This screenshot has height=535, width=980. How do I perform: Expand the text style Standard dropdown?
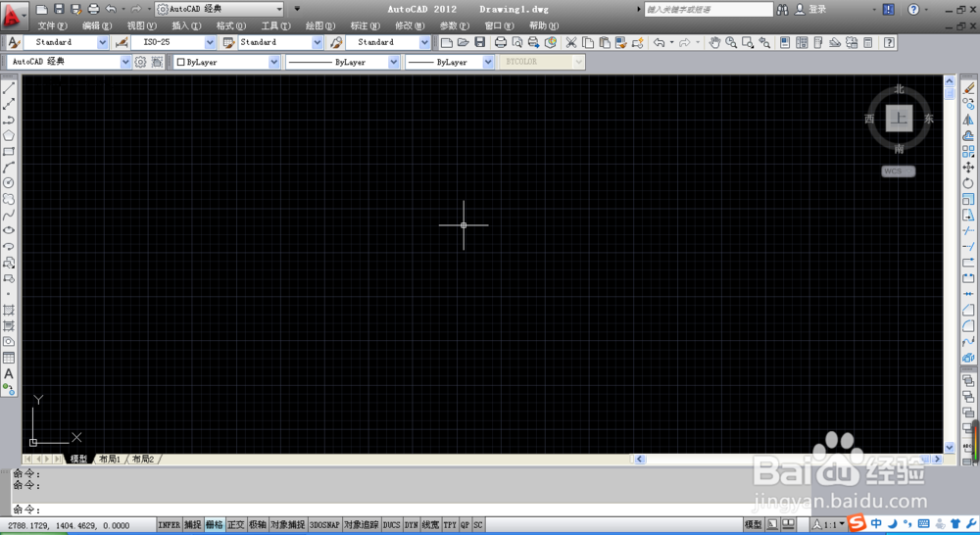[x=103, y=42]
